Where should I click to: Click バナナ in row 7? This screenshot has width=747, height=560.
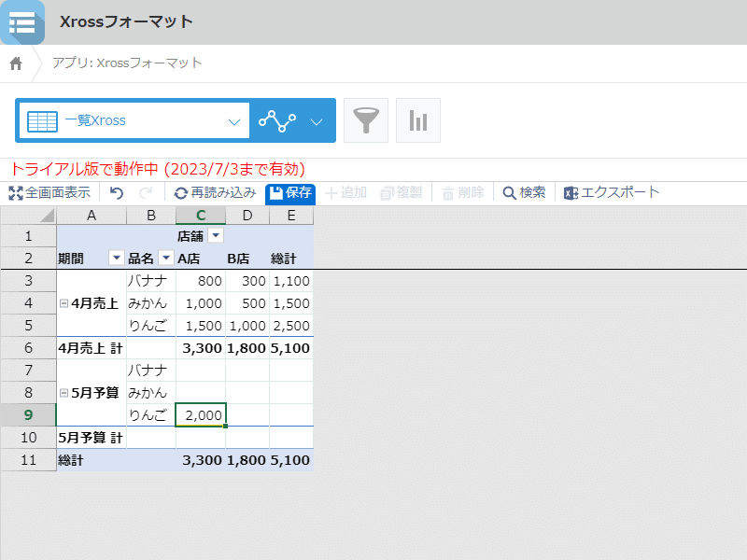click(151, 371)
